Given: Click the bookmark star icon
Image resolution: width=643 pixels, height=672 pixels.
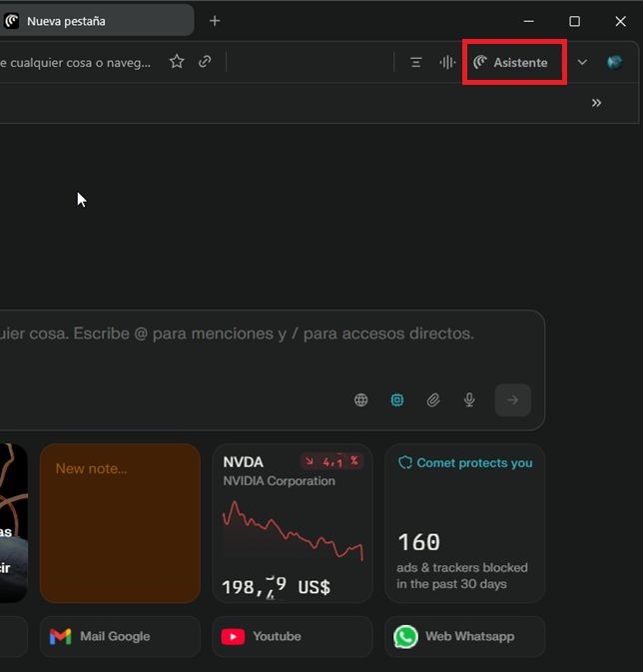Looking at the screenshot, I should [177, 62].
